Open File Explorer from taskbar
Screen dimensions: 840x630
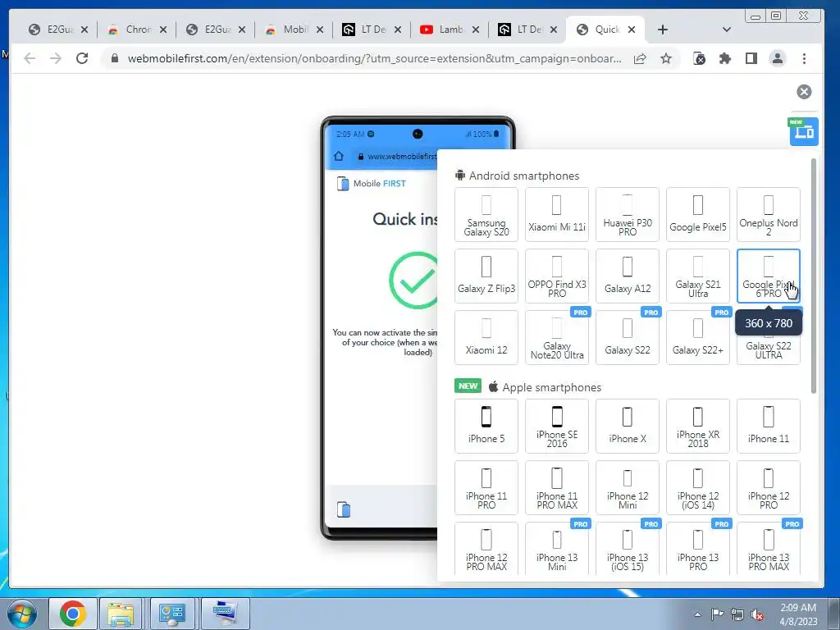pyautogui.click(x=120, y=614)
